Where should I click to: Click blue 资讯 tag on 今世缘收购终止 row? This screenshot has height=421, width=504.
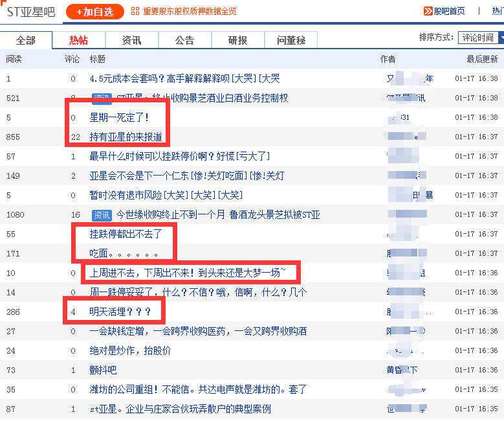coord(102,215)
